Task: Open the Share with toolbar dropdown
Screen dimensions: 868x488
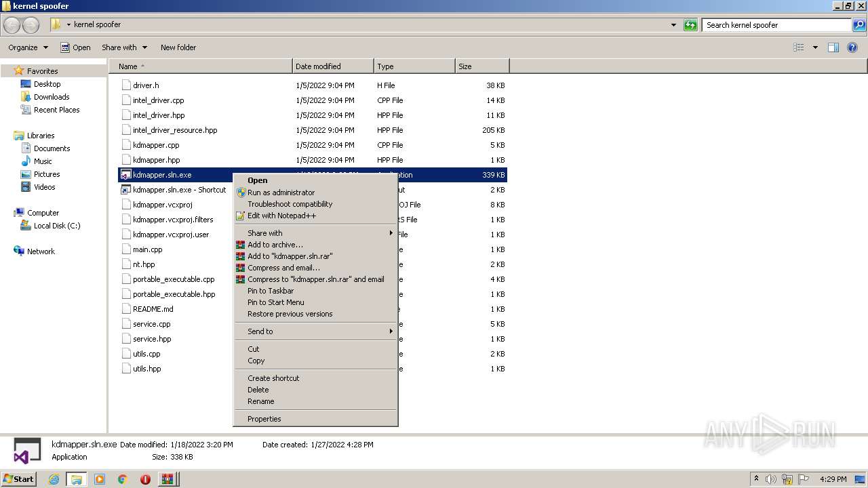Action: (124, 47)
